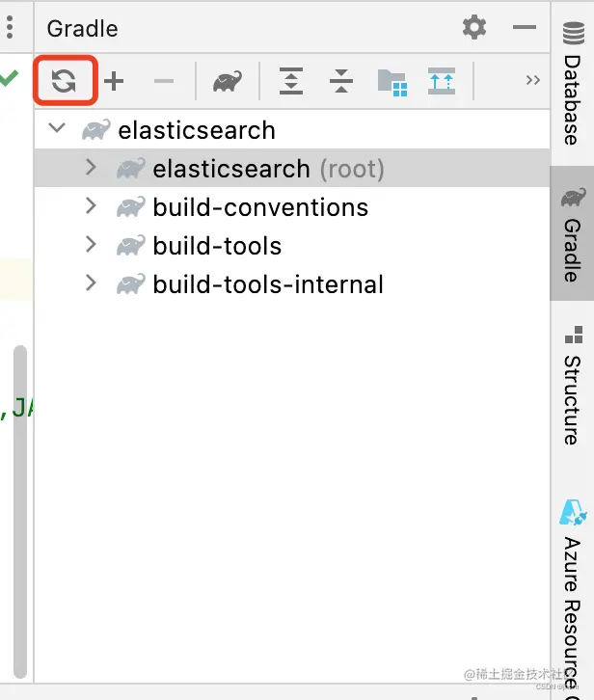Image resolution: width=594 pixels, height=700 pixels.
Task: Expand build-conventions node
Action: pyautogui.click(x=91, y=205)
